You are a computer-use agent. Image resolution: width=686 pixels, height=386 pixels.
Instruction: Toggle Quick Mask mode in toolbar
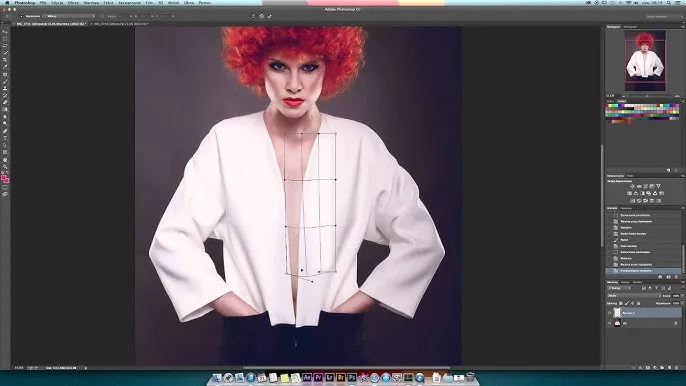tap(5, 187)
